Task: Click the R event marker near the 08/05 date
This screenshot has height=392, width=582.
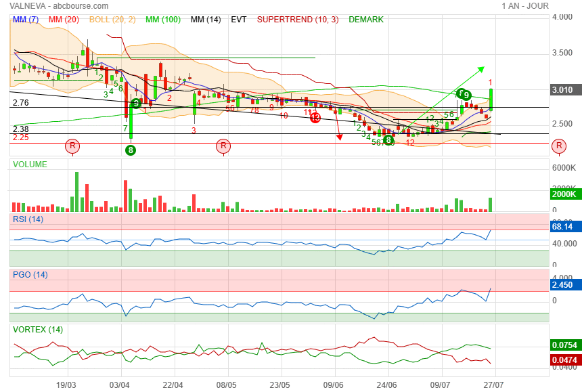Action: [x=223, y=146]
